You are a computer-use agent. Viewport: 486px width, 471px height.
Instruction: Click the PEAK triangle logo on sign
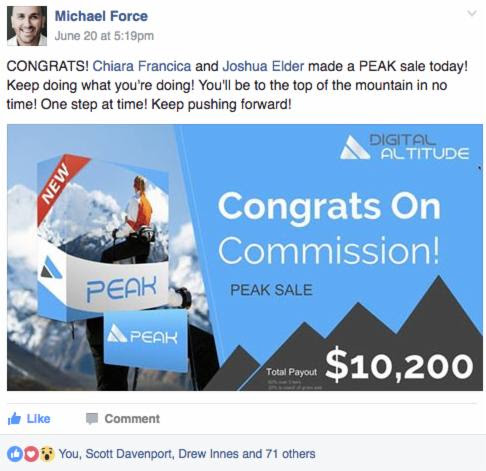pos(117,333)
